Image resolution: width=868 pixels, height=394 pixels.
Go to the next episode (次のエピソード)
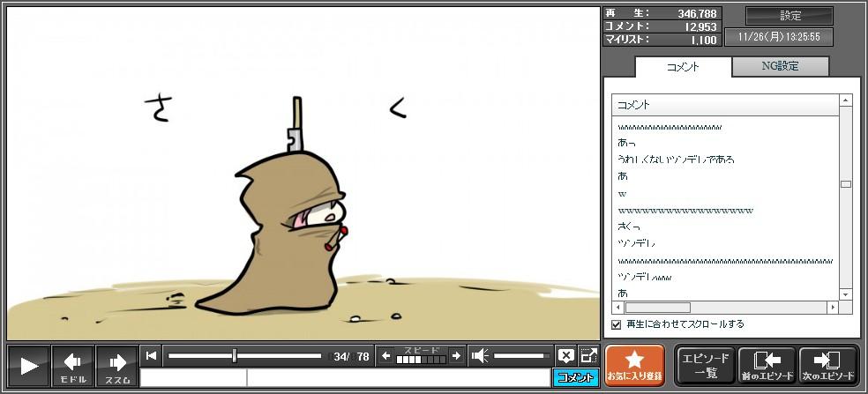pyautogui.click(x=828, y=366)
